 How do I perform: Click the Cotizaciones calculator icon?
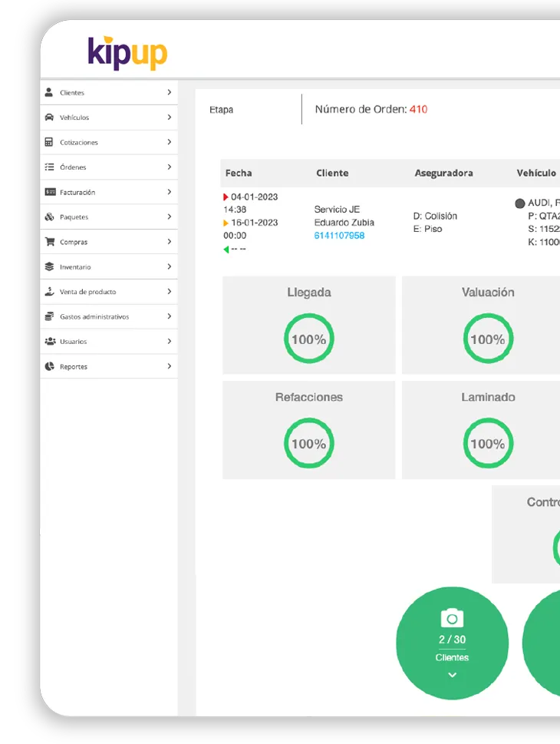tap(49, 142)
